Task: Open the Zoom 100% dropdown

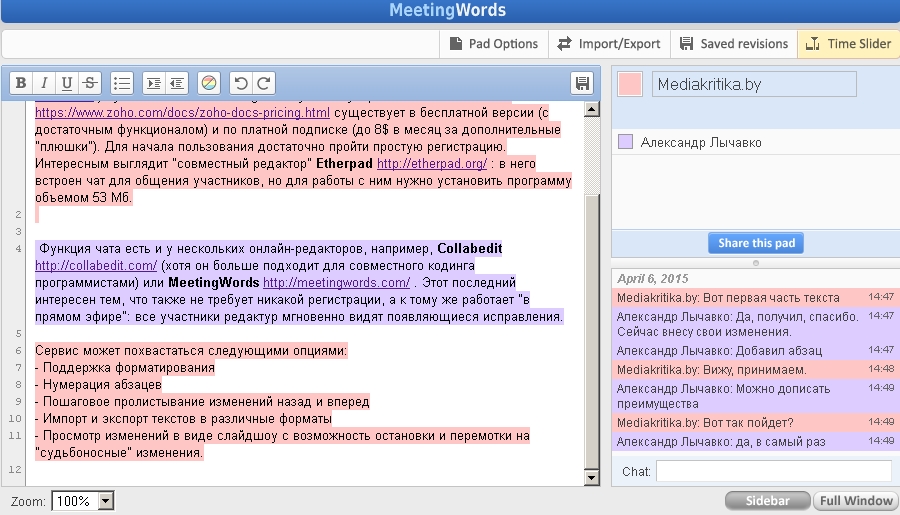Action: point(83,501)
